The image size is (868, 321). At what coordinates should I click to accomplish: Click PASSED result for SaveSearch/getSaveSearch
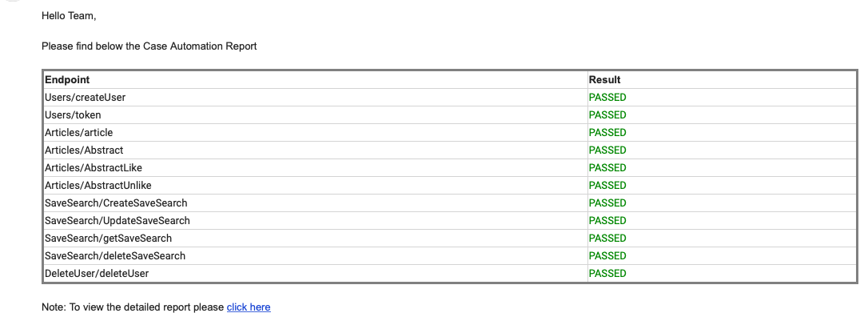(x=607, y=239)
